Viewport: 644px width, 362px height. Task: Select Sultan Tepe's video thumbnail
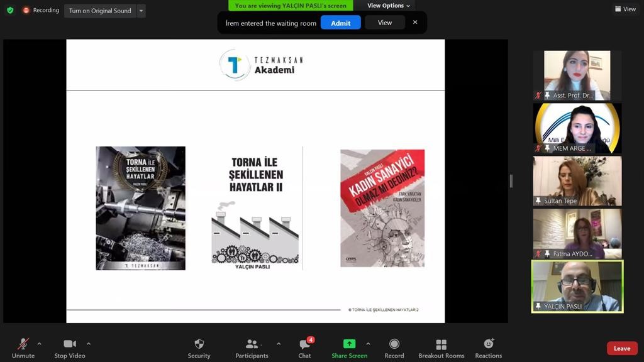pos(577,180)
